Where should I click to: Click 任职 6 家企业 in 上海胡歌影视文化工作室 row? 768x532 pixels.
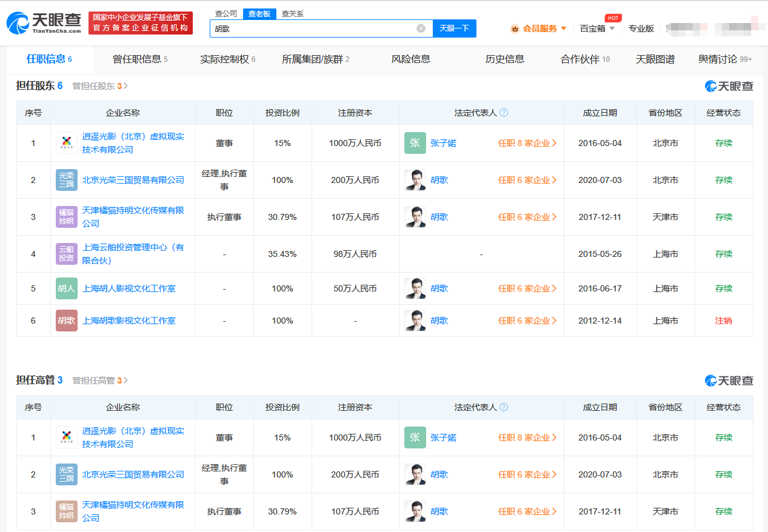click(x=527, y=321)
